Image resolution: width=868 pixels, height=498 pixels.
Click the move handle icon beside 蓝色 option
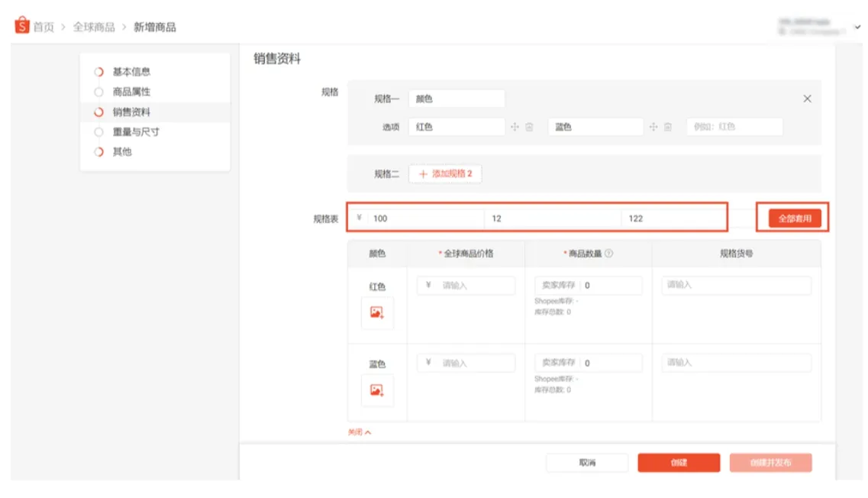click(x=653, y=127)
